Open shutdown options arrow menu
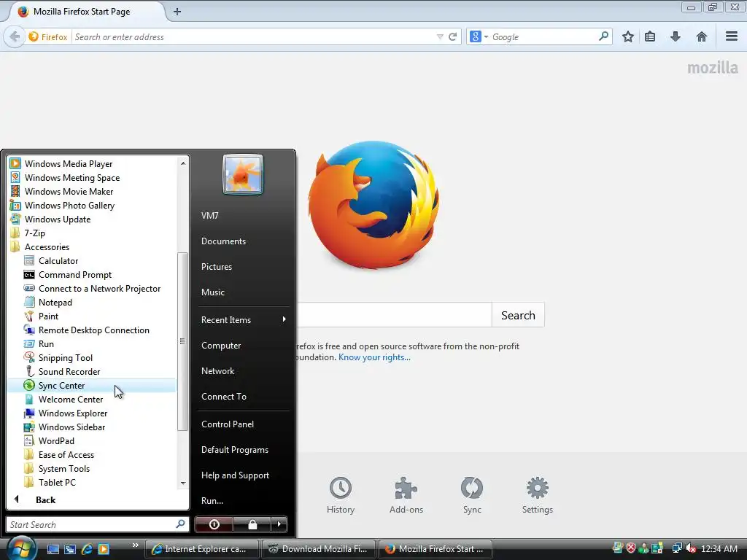Image resolution: width=747 pixels, height=560 pixels. tap(279, 524)
